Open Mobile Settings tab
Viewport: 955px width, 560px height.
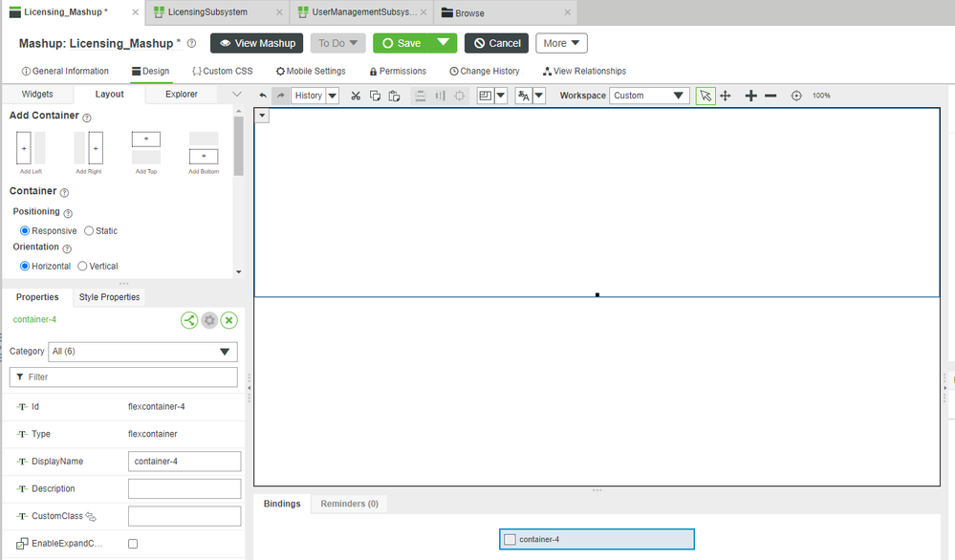click(x=311, y=72)
